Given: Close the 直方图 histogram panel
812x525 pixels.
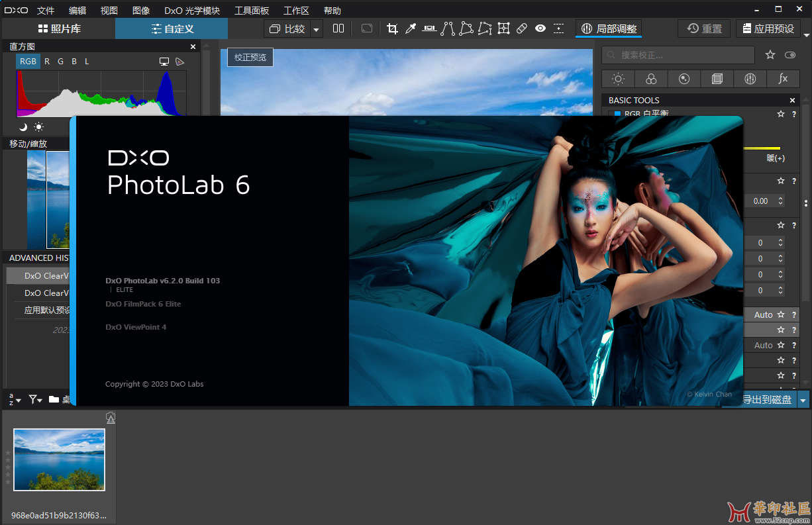Looking at the screenshot, I should [x=193, y=46].
